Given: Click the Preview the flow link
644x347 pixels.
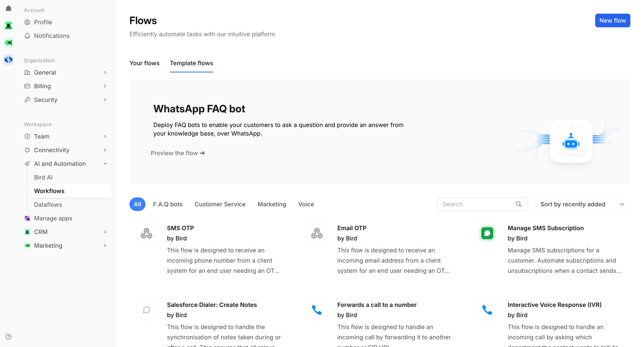Looking at the screenshot, I should [x=178, y=153].
